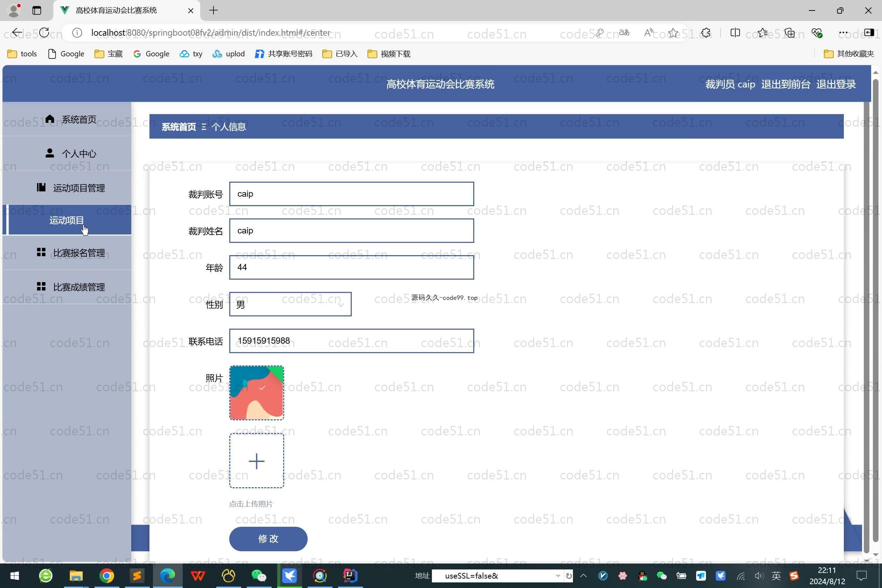Expand 比赛成绩管理 sidebar menu
882x588 pixels.
point(67,287)
